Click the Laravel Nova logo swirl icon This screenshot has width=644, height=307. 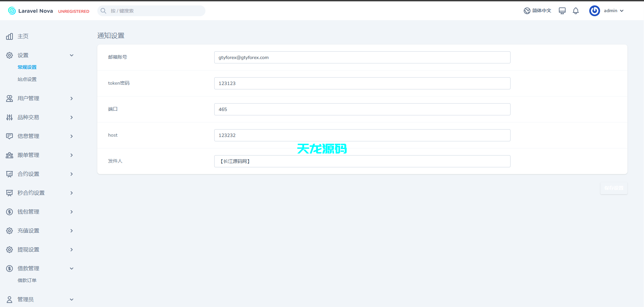11,10
